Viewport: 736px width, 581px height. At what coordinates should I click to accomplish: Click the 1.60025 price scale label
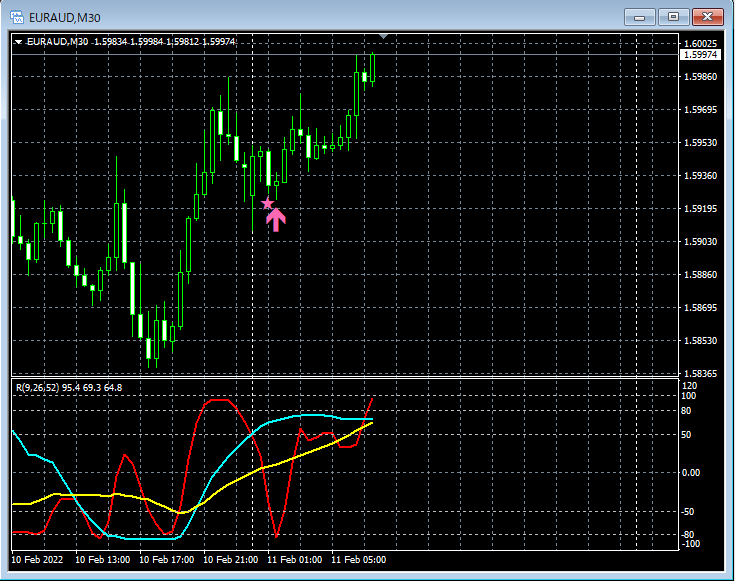coord(700,44)
